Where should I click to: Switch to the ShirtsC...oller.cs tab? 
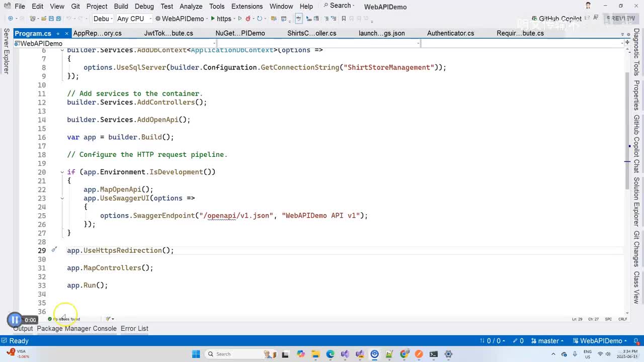click(312, 33)
